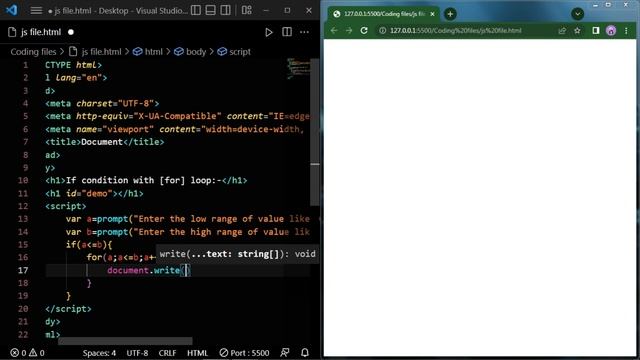The image size is (640, 360).
Task: View site information icon in address bar
Action: coord(382,31)
